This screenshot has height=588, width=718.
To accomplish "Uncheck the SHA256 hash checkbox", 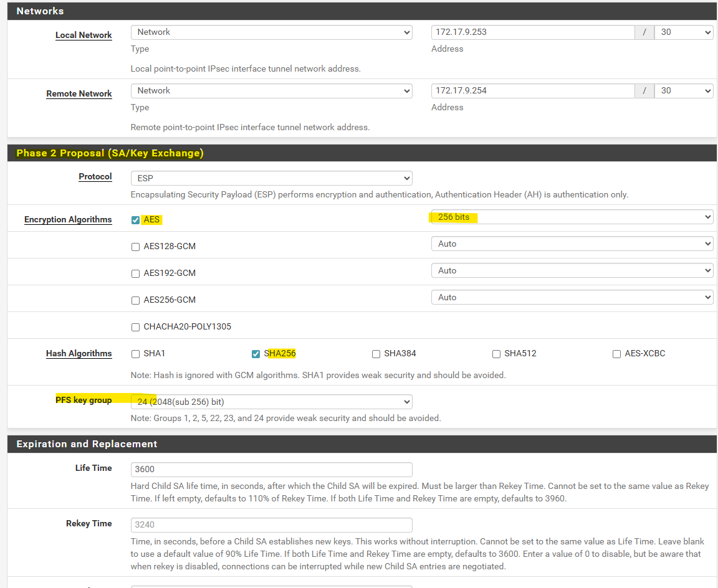I will [x=256, y=354].
